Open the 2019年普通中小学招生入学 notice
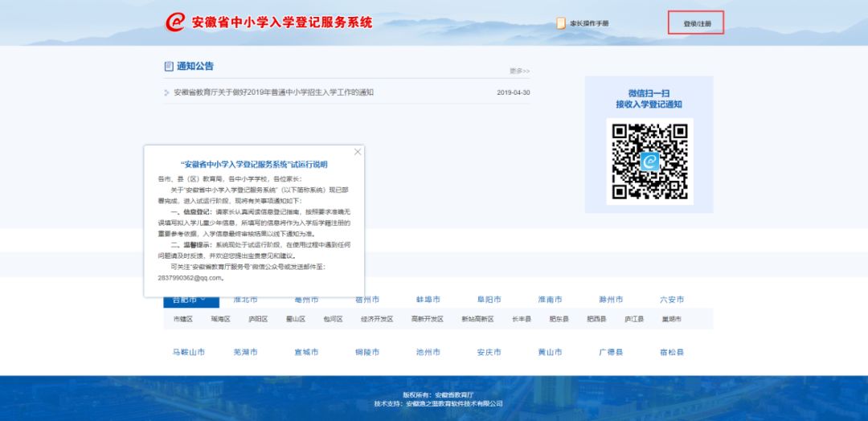The height and width of the screenshot is (421, 868). (273, 92)
